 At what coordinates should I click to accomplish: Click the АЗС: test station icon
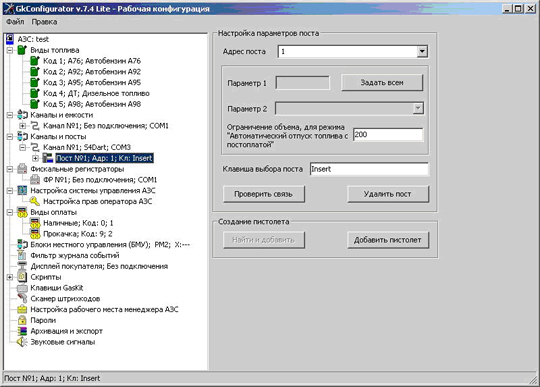[10, 39]
